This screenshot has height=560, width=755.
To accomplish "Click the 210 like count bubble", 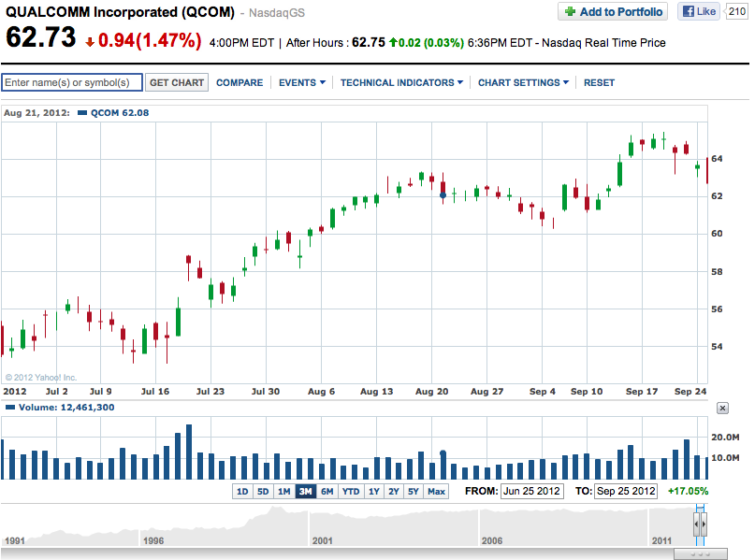I will coord(736,11).
